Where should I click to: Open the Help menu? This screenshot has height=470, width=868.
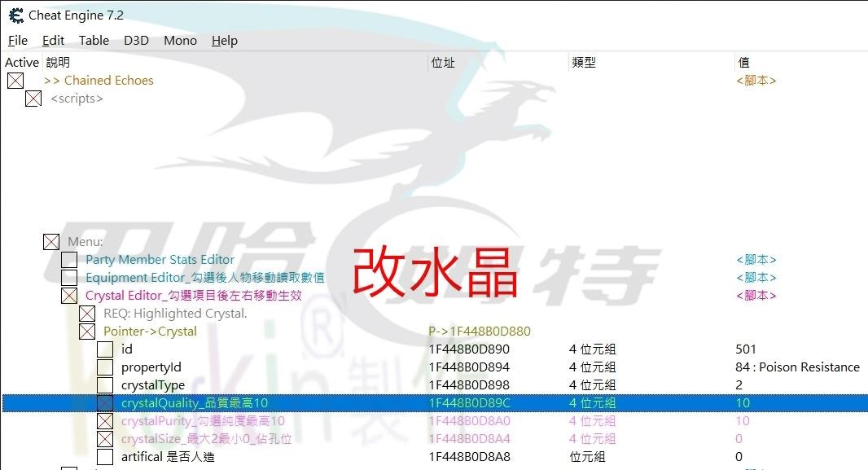(x=224, y=40)
